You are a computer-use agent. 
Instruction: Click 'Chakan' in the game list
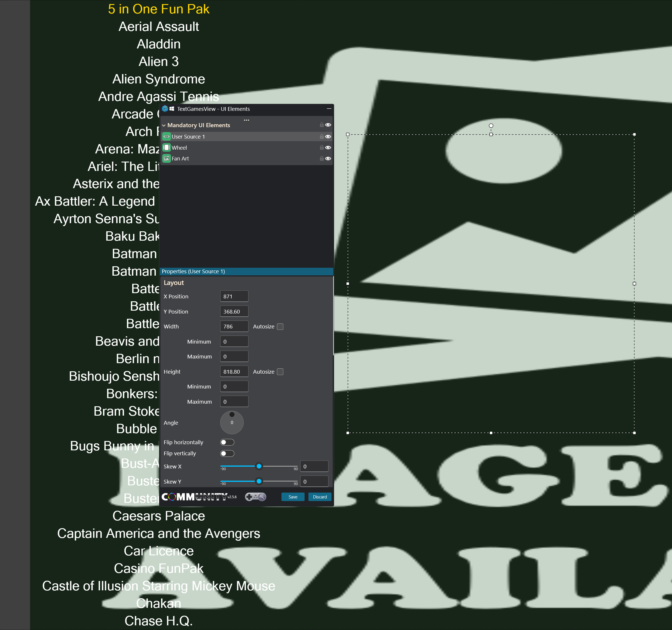pos(158,604)
